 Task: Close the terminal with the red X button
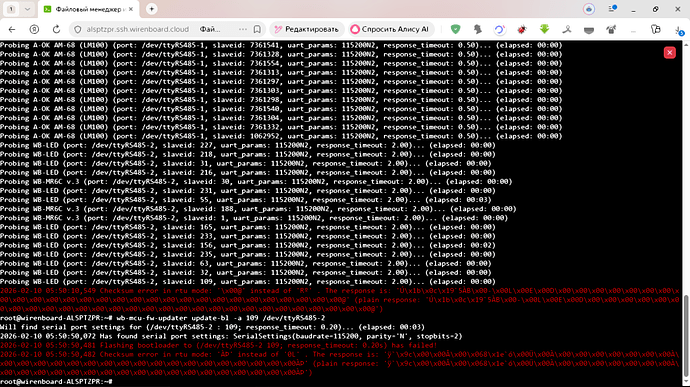click(670, 52)
